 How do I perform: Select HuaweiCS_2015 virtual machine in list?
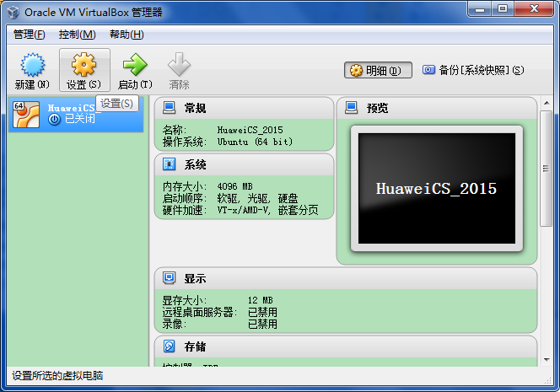[x=76, y=115]
